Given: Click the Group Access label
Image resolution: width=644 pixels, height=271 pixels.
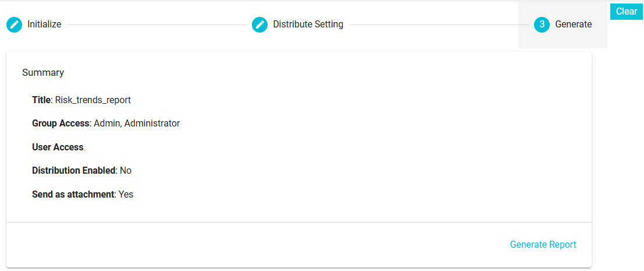Looking at the screenshot, I should pyautogui.click(x=61, y=124).
